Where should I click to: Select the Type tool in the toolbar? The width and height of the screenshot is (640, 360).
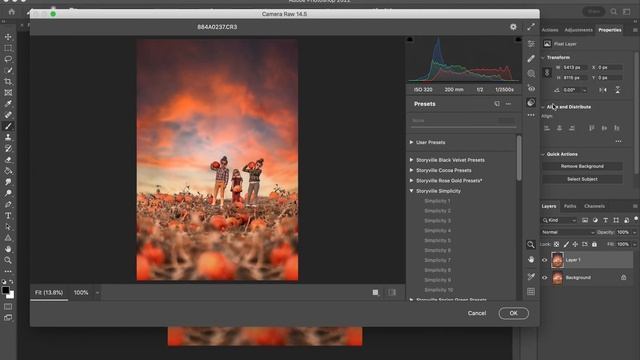pyautogui.click(x=8, y=216)
